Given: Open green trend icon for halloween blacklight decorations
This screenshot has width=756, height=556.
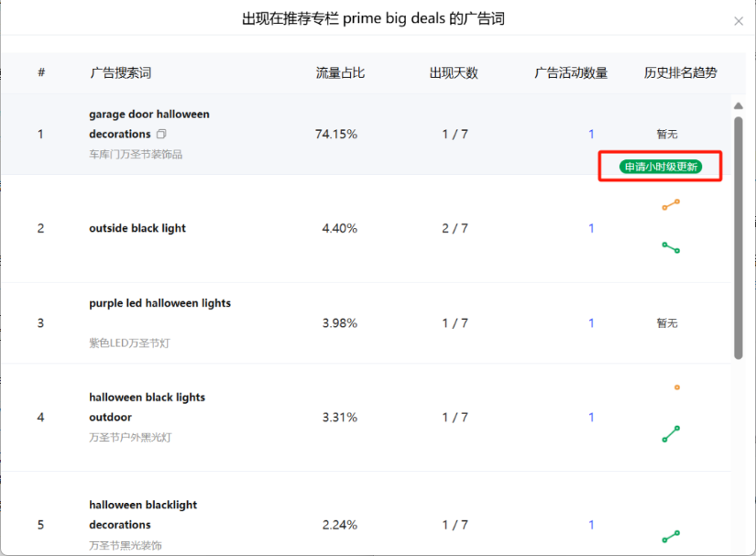Looking at the screenshot, I should pyautogui.click(x=671, y=536).
